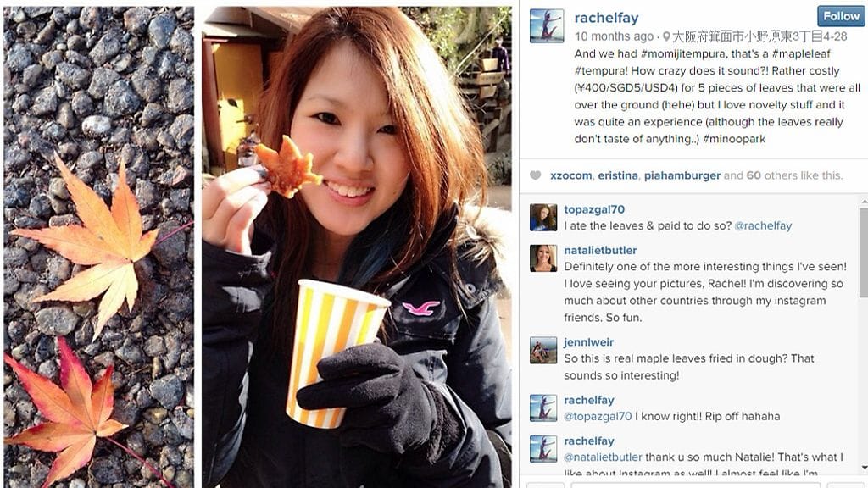Click the comments scrollbar up arrow
The image size is (868, 488).
(x=864, y=202)
